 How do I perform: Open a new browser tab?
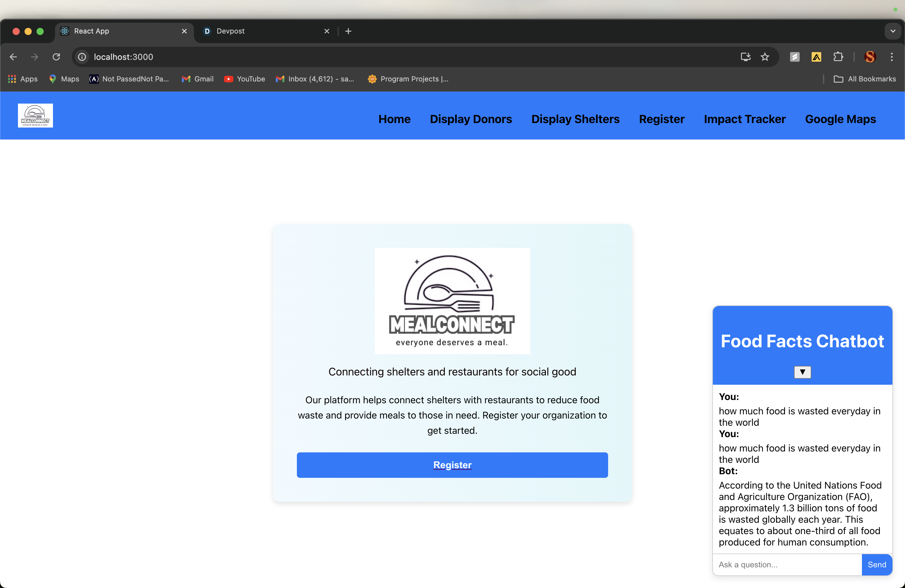pos(348,31)
